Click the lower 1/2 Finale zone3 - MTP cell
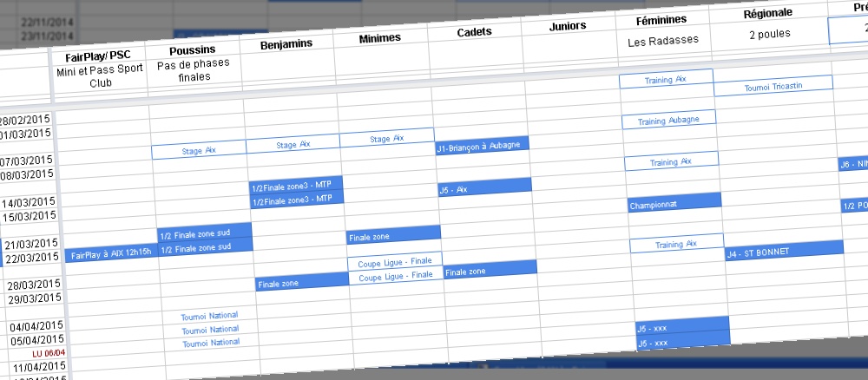The height and width of the screenshot is (380, 868). 297,200
